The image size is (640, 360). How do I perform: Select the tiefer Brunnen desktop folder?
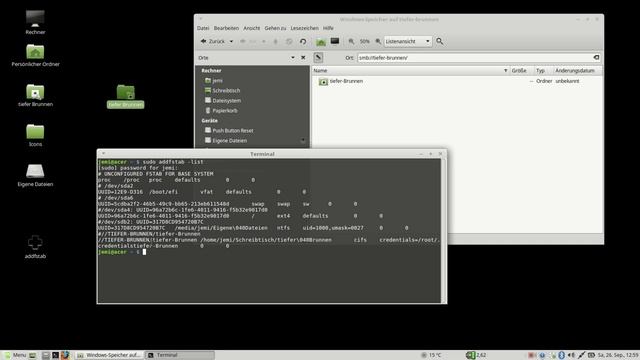35,96
